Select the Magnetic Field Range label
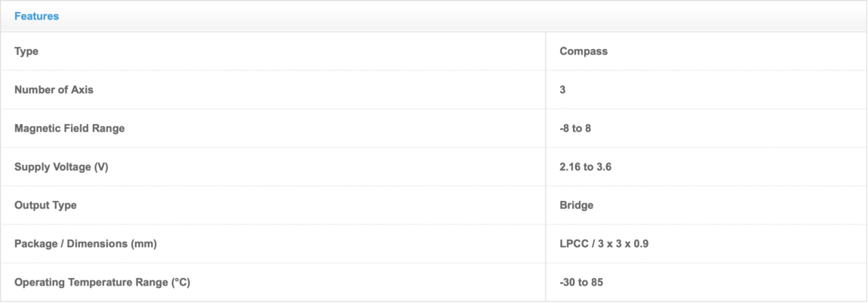Viewport: 868px width, 303px height. coord(69,128)
